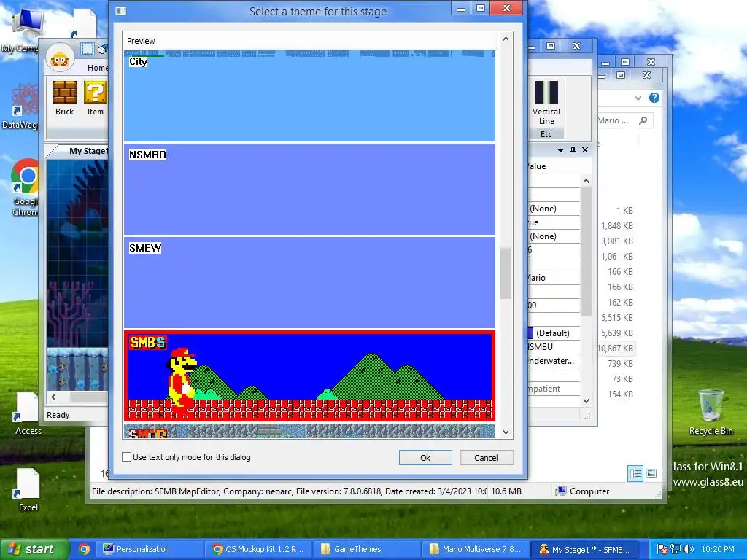
Task: Close the properties panel
Action: click(x=585, y=150)
